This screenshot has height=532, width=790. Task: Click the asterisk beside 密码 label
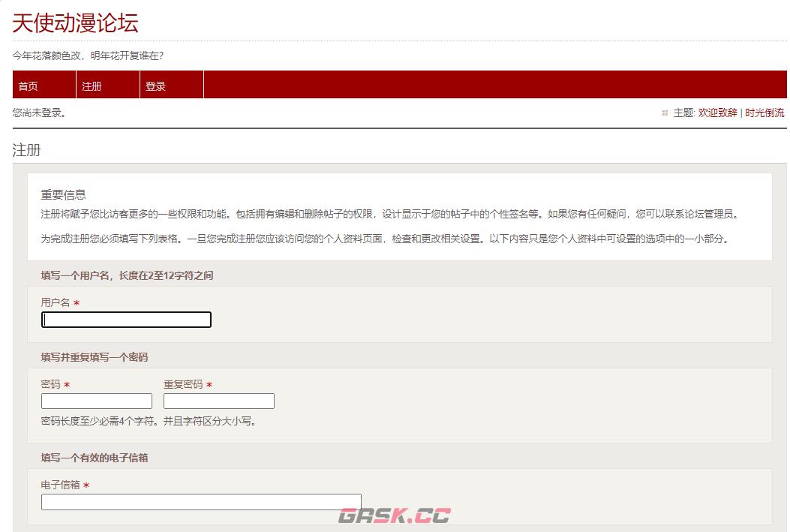(x=68, y=384)
